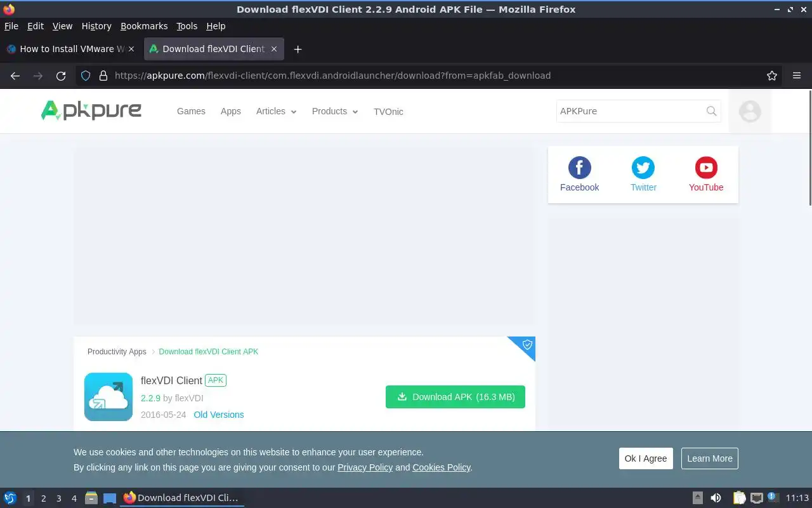Viewport: 812px width, 508px height.
Task: Open the File menu
Action: [11, 26]
